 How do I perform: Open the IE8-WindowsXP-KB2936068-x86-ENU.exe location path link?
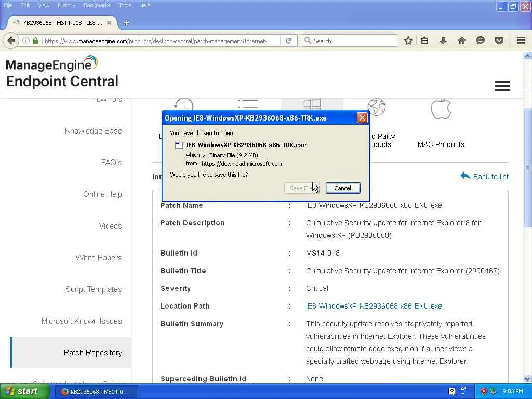point(374,306)
